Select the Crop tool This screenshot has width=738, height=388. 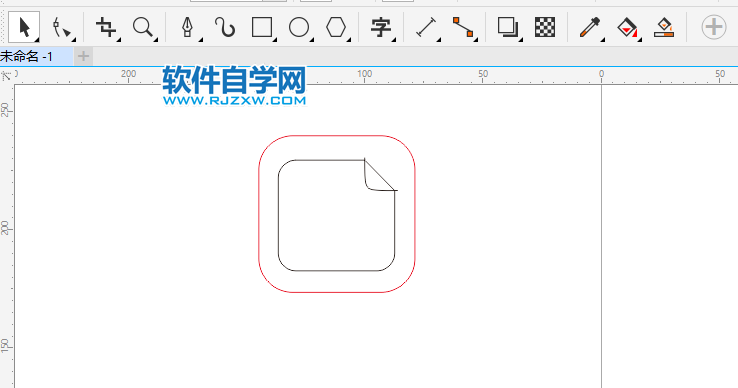[x=106, y=27]
